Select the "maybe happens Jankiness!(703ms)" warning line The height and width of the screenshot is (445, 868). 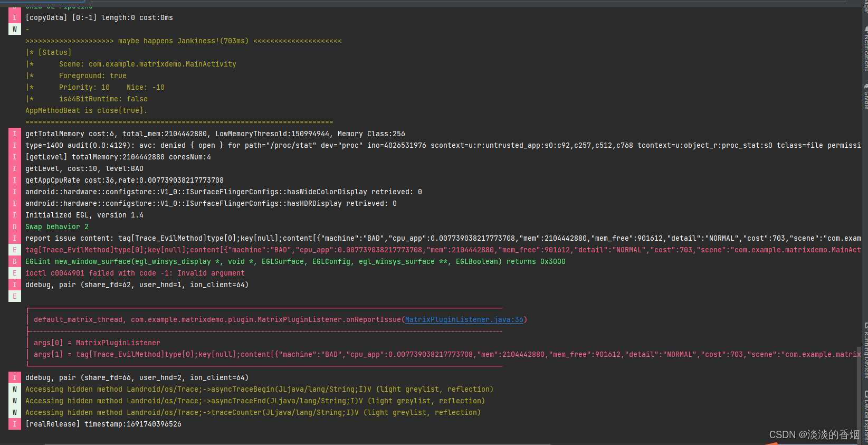coord(184,41)
